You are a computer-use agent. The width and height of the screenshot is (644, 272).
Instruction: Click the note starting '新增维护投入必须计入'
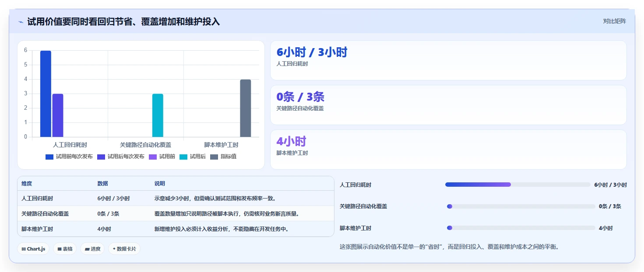[x=222, y=229]
